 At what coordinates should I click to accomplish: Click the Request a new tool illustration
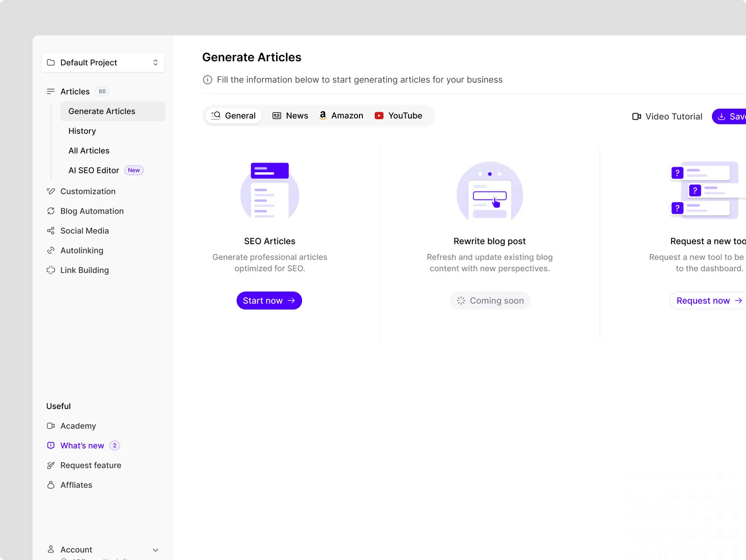click(x=707, y=190)
